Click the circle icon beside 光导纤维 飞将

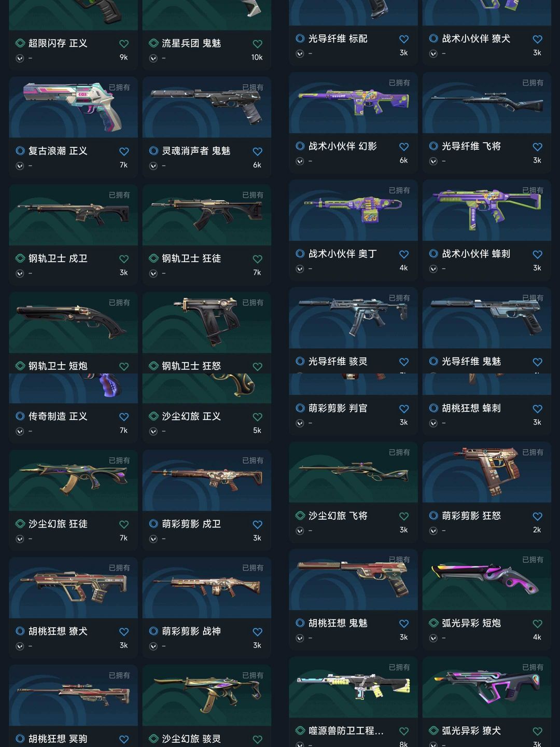point(433,146)
